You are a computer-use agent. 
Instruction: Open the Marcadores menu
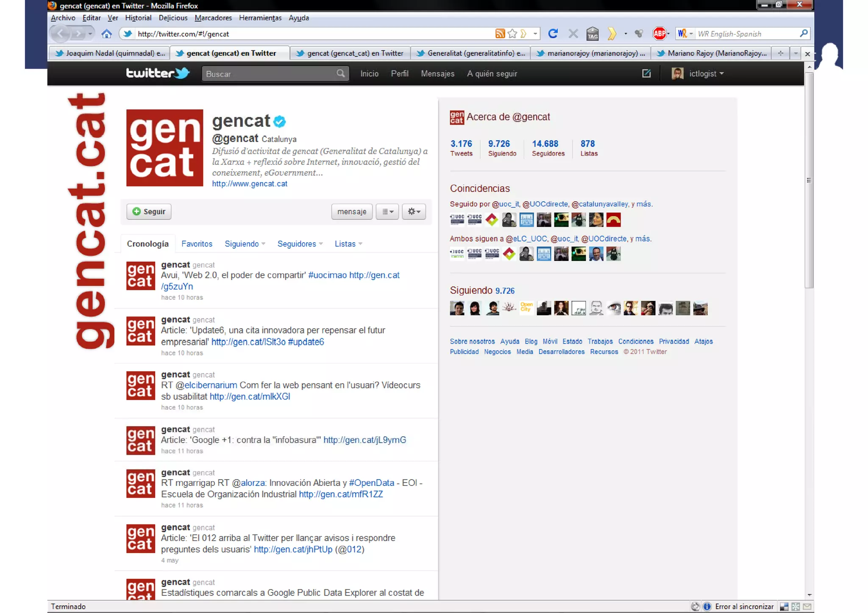point(213,18)
